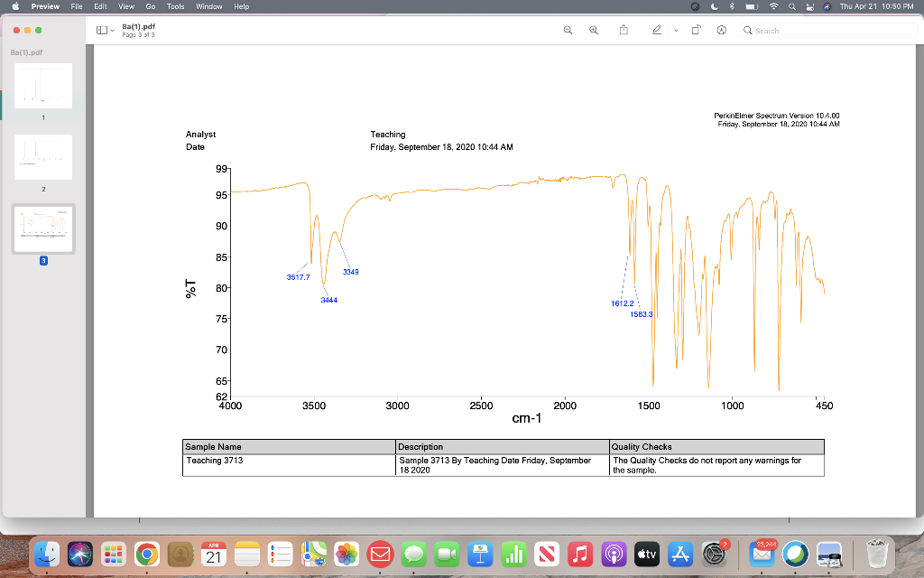
Task: Open Finder from the Dock
Action: tap(46, 554)
